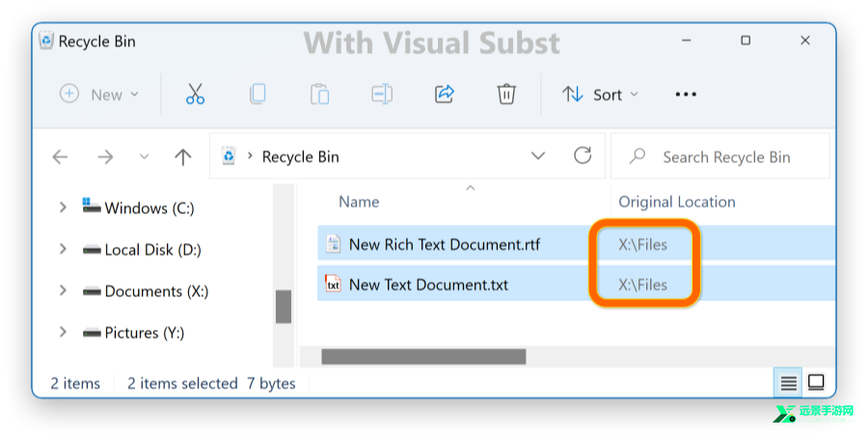Open the Sort dropdown menu
This screenshot has width=868, height=438.
[600, 95]
